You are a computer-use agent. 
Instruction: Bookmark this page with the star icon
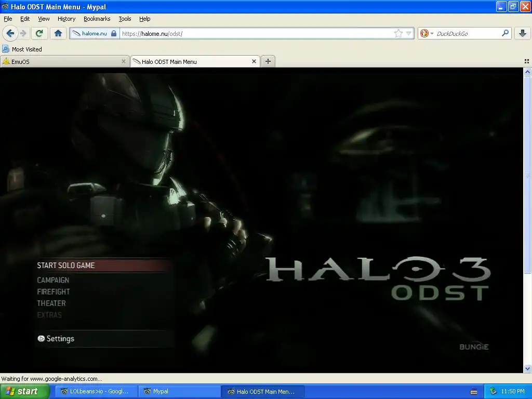pyautogui.click(x=398, y=33)
